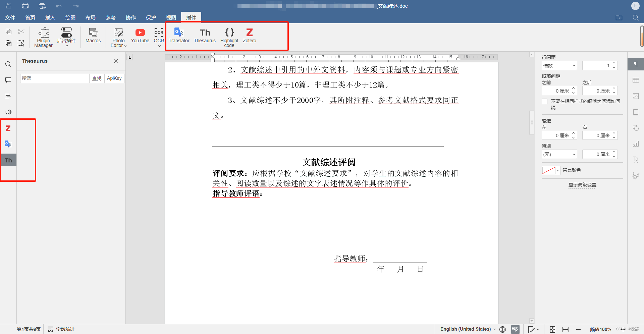Click the save icon in title bar
The width and height of the screenshot is (644, 334).
8,6
